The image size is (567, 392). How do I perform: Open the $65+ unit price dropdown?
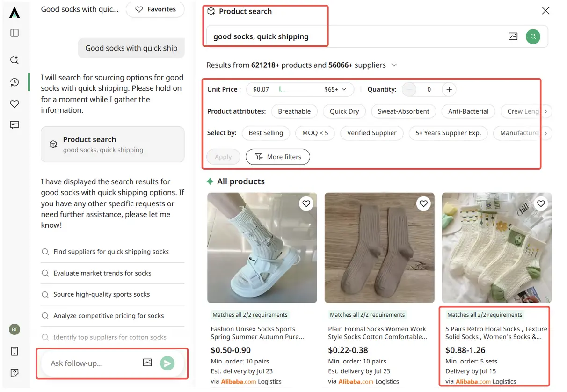[x=335, y=89]
